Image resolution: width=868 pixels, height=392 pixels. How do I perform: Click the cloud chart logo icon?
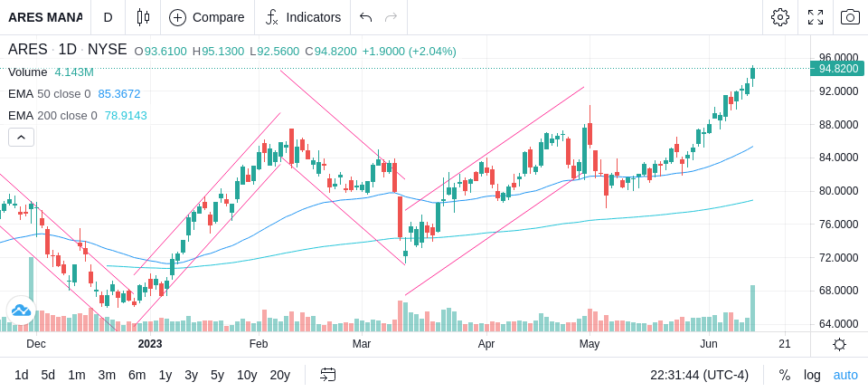21,310
